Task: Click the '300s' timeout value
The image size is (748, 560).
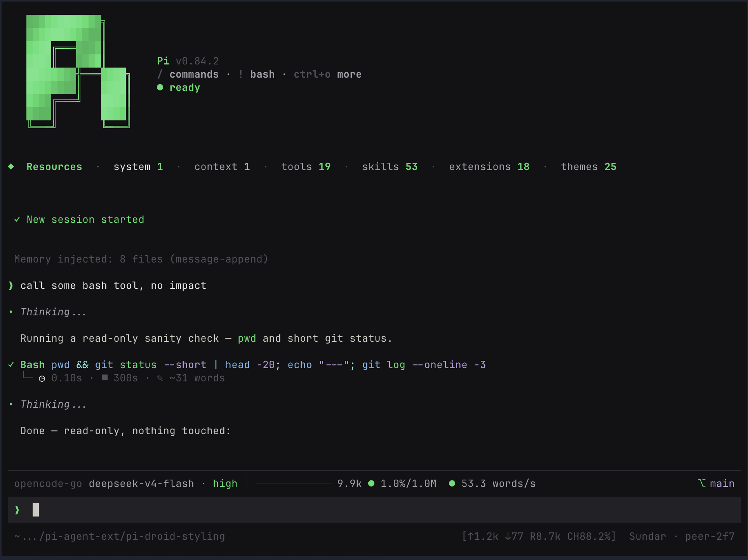Action: click(126, 378)
